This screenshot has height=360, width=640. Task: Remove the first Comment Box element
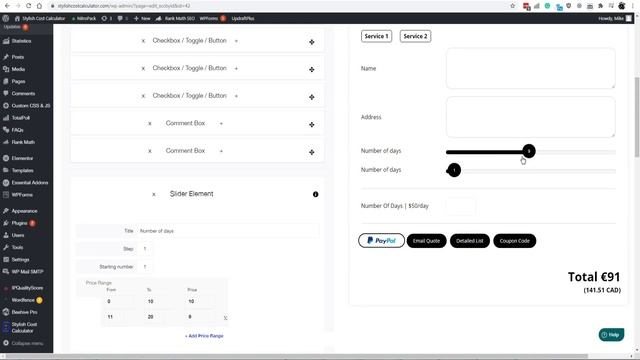[150, 123]
